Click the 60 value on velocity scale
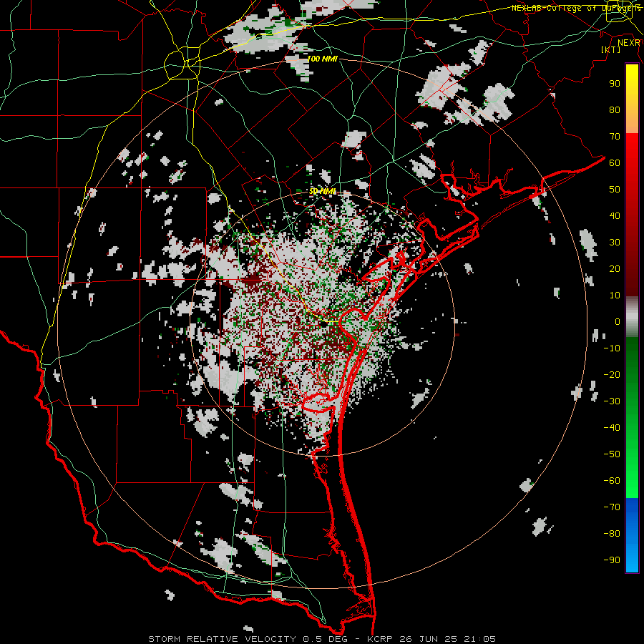This screenshot has width=644, height=644. pyautogui.click(x=615, y=163)
